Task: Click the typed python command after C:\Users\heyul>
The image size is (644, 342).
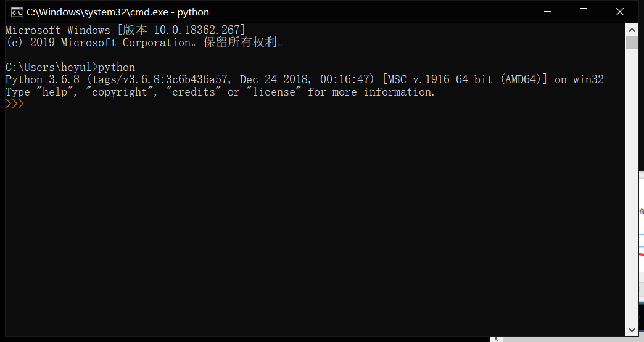Action: coord(117,67)
